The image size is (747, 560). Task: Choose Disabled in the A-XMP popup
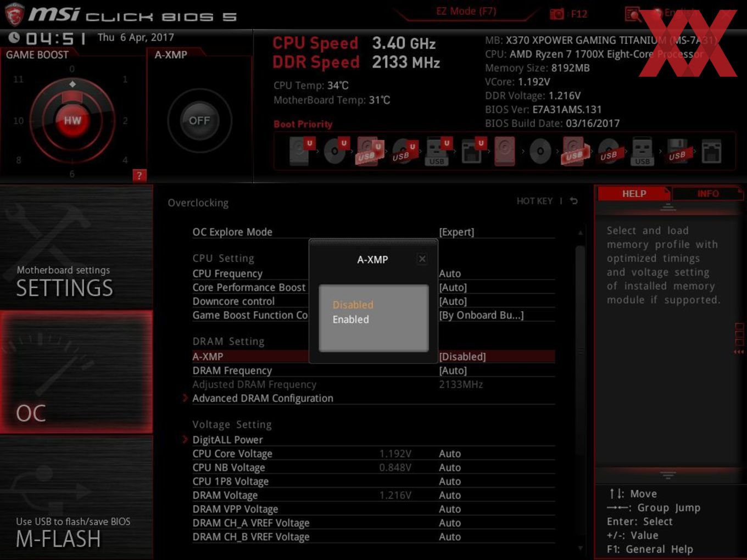[x=353, y=305]
